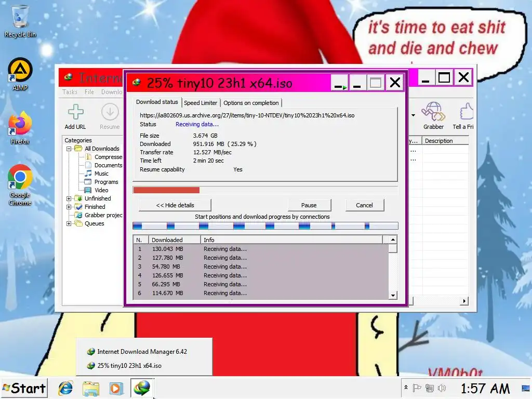532x399 pixels.
Task: Select Grabber projects in the tree
Action: 99,215
